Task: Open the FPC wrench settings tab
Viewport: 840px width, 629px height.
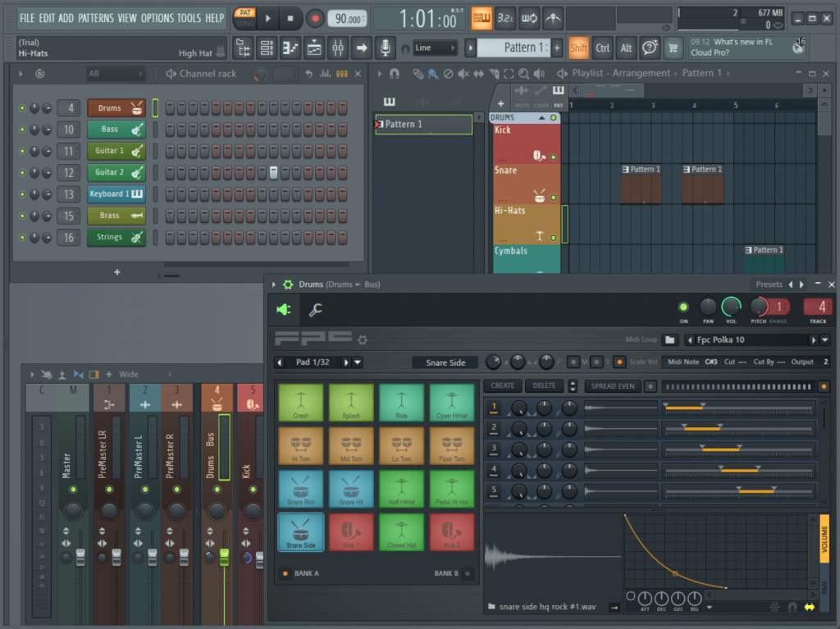Action: coord(315,310)
